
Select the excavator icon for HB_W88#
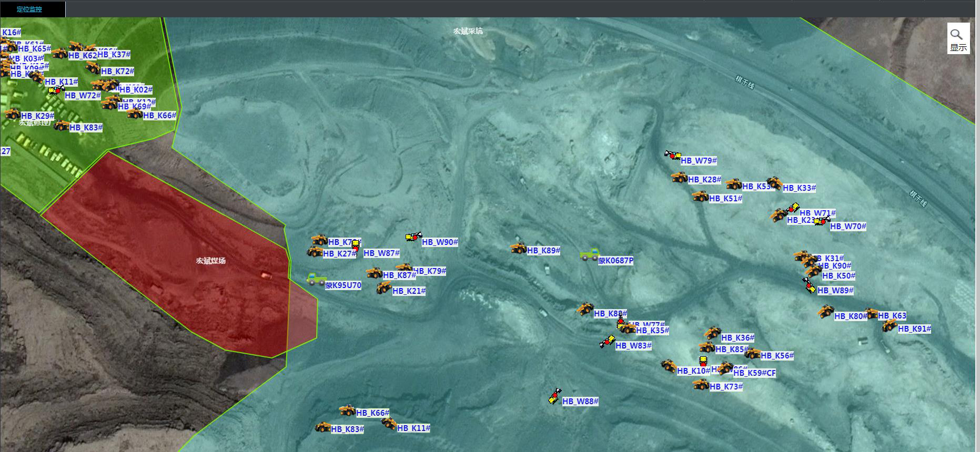(554, 397)
